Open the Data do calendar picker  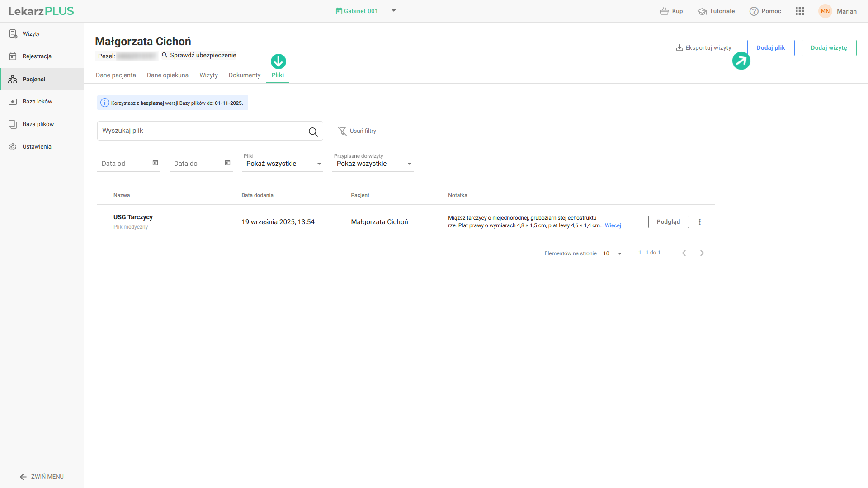(x=227, y=163)
